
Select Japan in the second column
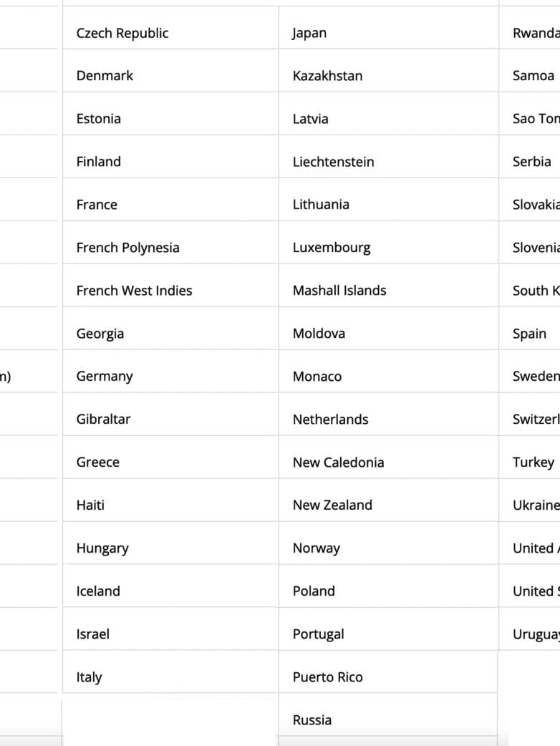pyautogui.click(x=309, y=33)
